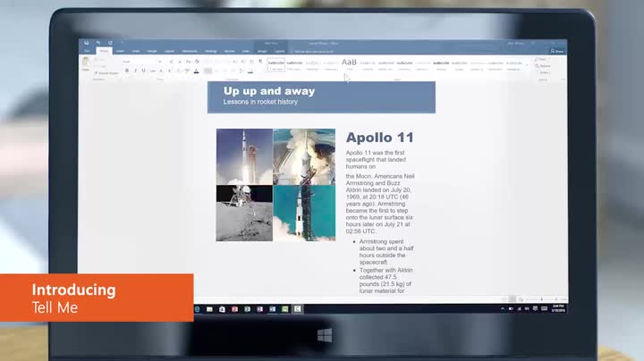The height and width of the screenshot is (361, 644).
Task: Expand the Styles gallery More arrow
Action: (527, 65)
